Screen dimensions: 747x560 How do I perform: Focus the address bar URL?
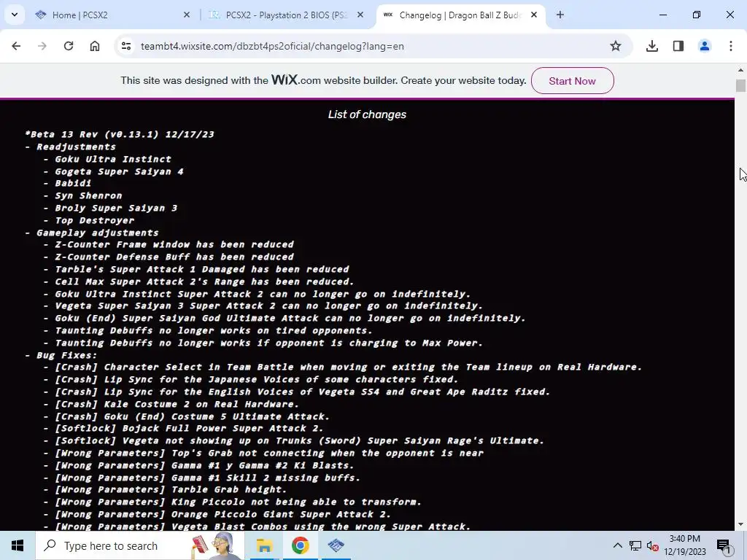click(x=272, y=46)
